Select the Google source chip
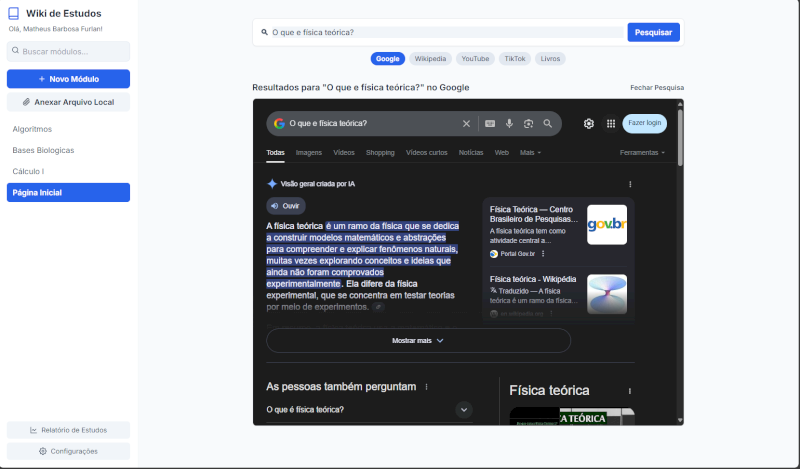Screen dimensions: 800x469 click(x=387, y=59)
